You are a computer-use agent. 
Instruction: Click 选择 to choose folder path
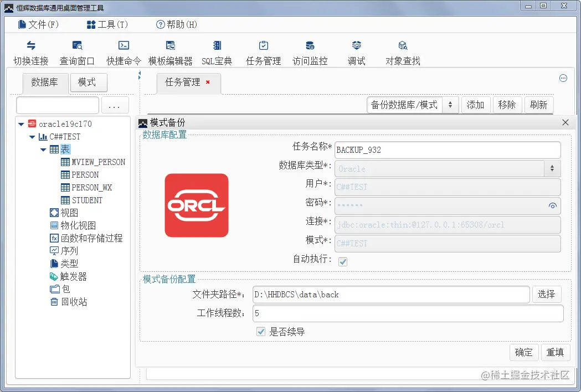(x=547, y=294)
